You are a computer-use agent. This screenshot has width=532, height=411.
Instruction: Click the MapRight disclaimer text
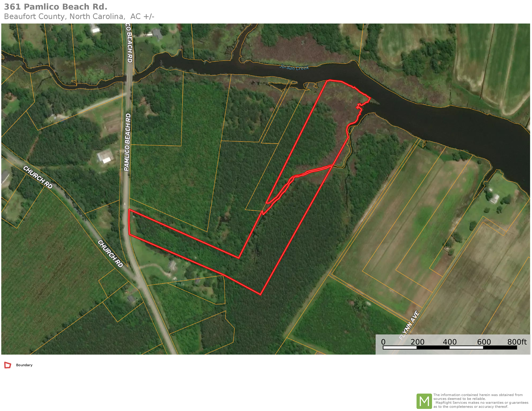(481, 401)
